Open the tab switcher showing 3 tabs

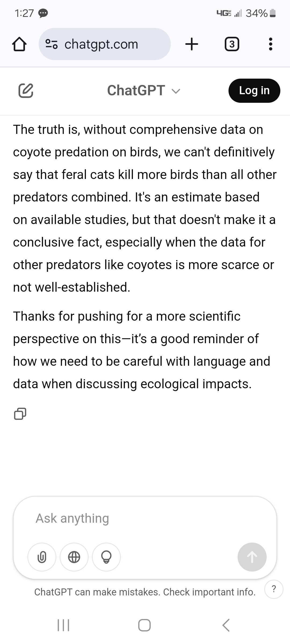tap(232, 44)
